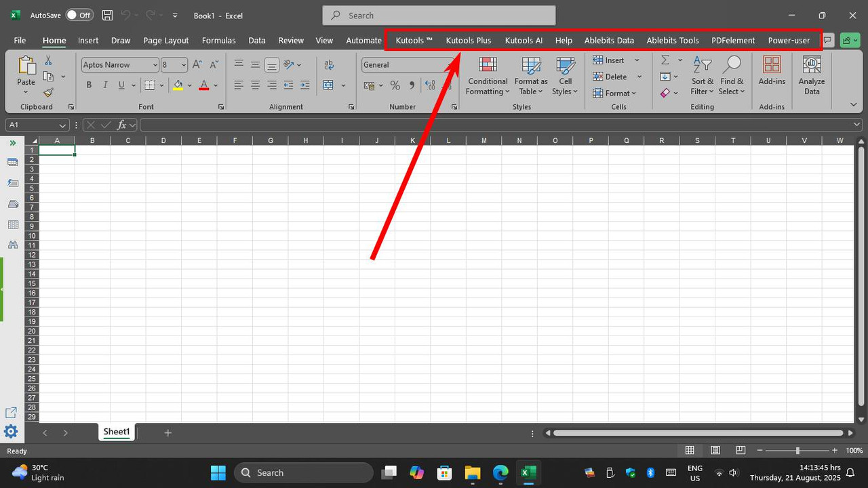Open the Kutools Plus tab
The height and width of the screenshot is (488, 868).
tap(469, 40)
